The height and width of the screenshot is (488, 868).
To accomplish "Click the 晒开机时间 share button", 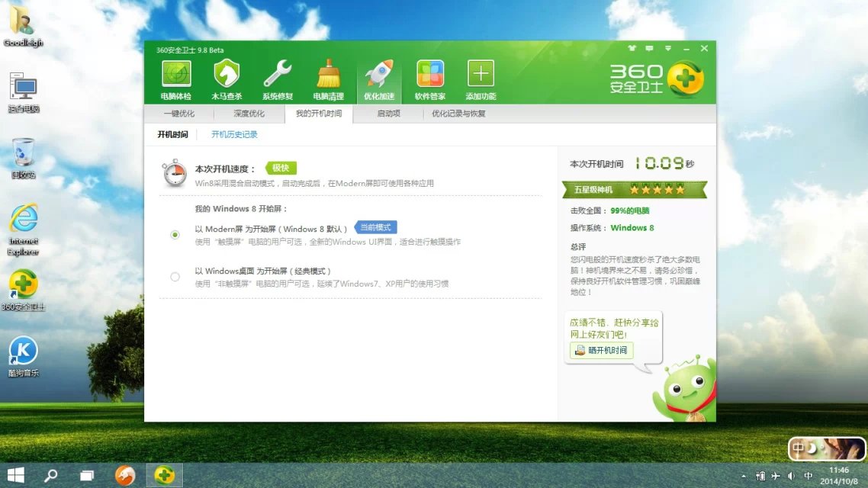I will (602, 350).
